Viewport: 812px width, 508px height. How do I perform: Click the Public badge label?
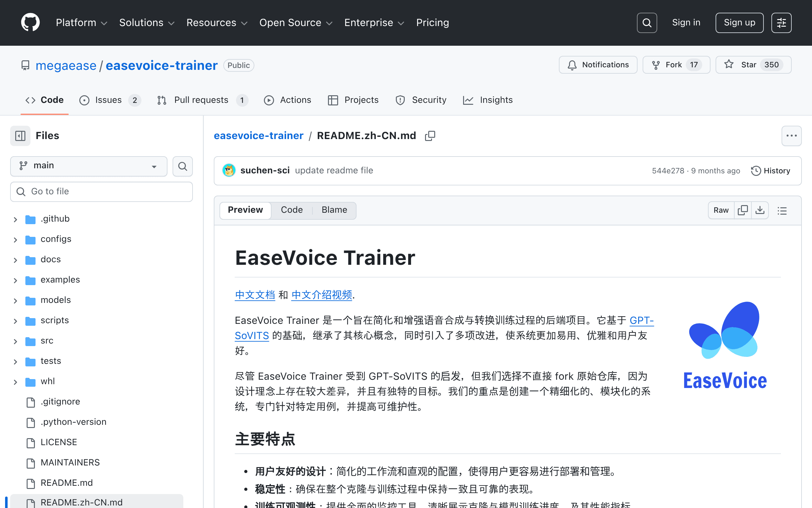coord(239,65)
